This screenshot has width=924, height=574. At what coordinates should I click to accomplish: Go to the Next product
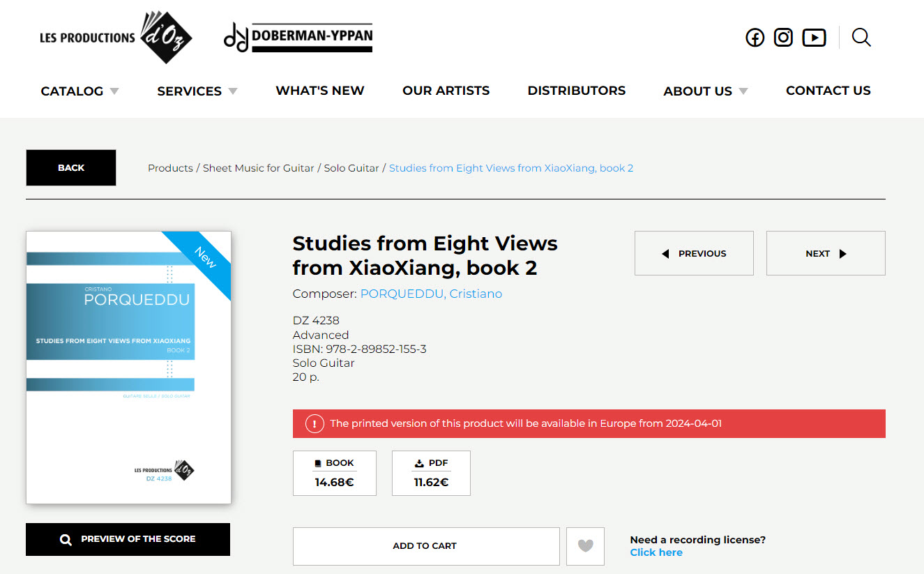[x=826, y=253]
